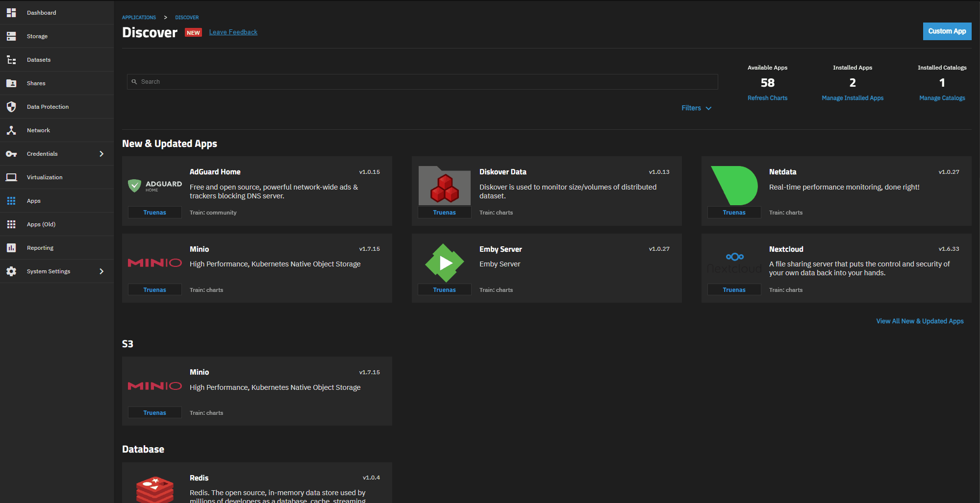
Task: Open Data Protection shield icon
Action: (x=11, y=107)
